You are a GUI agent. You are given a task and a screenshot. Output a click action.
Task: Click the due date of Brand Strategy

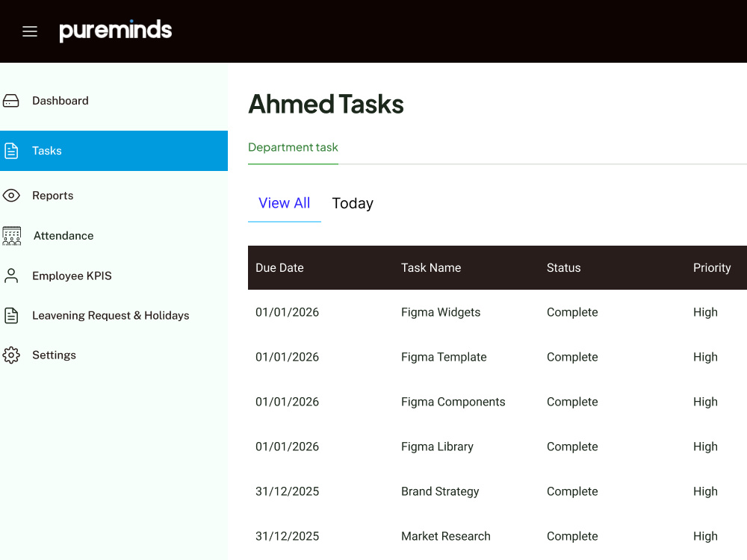pyautogui.click(x=288, y=491)
